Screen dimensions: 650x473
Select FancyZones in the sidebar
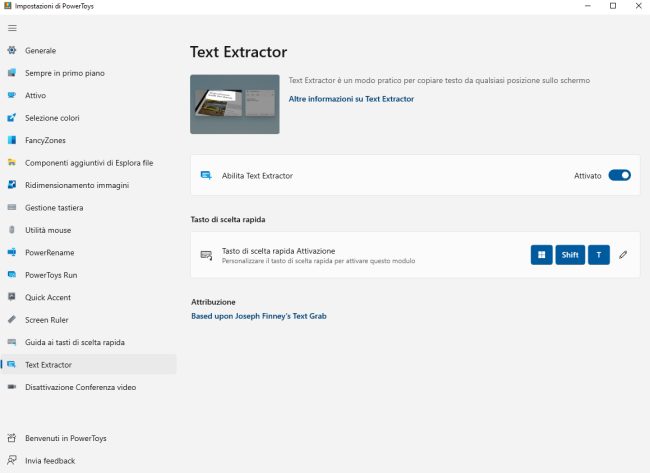tap(88, 140)
